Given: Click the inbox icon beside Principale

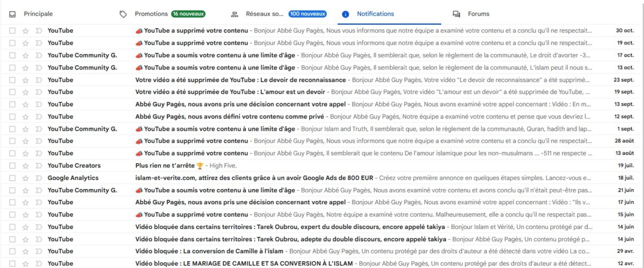Looking at the screenshot, I should pos(12,14).
